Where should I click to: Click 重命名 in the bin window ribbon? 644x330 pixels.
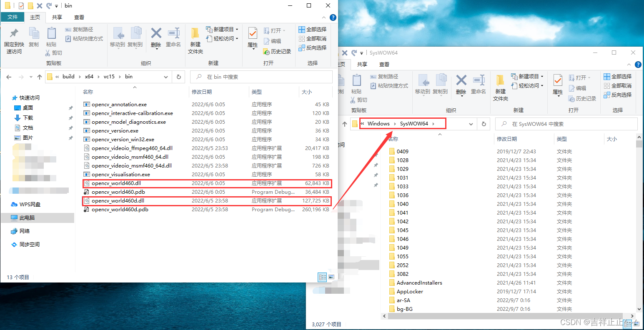pos(173,37)
